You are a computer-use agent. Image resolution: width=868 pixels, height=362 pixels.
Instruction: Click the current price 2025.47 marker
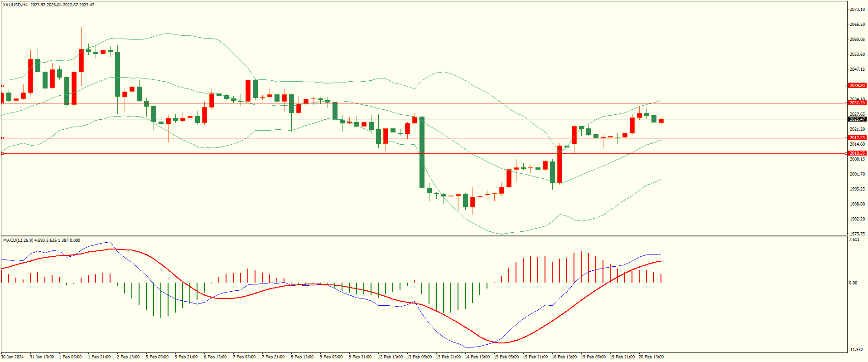pyautogui.click(x=857, y=119)
